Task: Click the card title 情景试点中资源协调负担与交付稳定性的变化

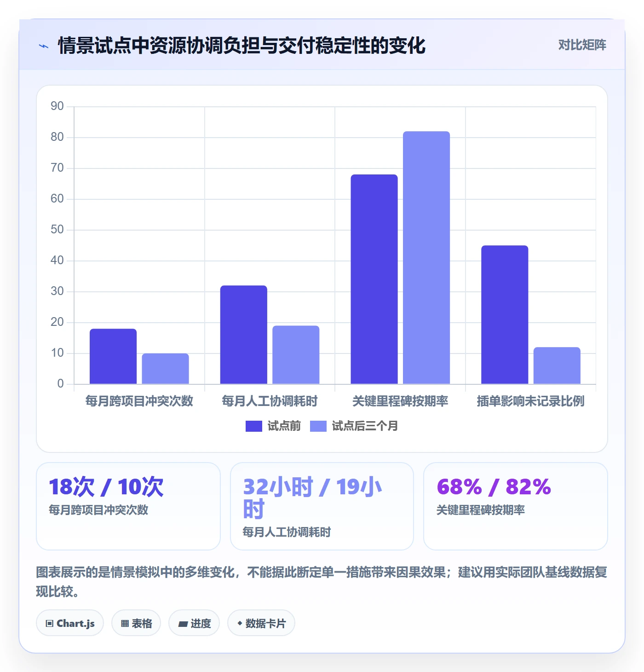Action: tap(241, 46)
